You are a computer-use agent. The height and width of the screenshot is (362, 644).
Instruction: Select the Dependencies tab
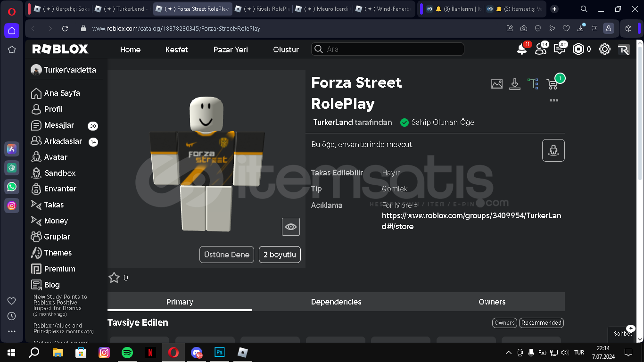point(336,302)
